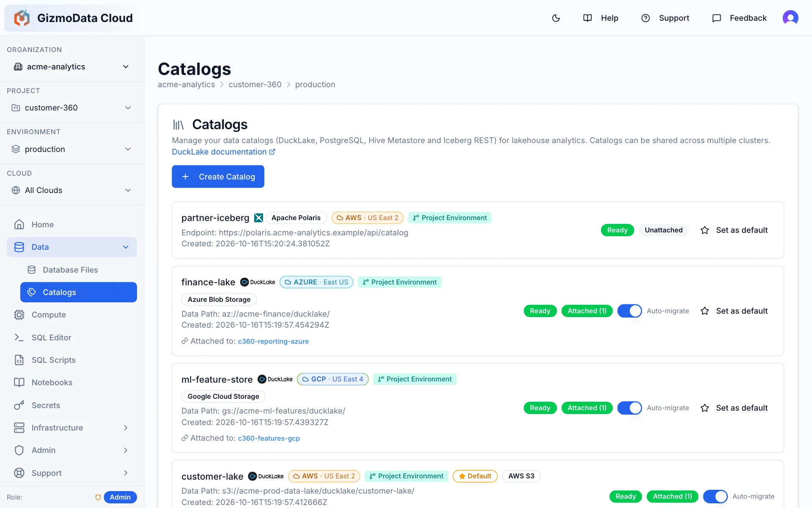This screenshot has height=508, width=812.
Task: Click the Unattached badge on partner-iceberg
Action: pos(664,230)
